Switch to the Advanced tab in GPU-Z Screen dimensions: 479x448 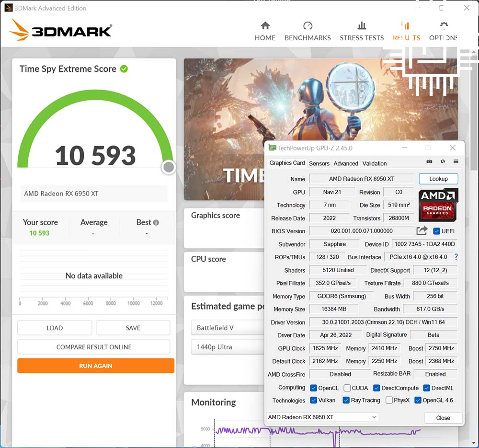(x=346, y=163)
